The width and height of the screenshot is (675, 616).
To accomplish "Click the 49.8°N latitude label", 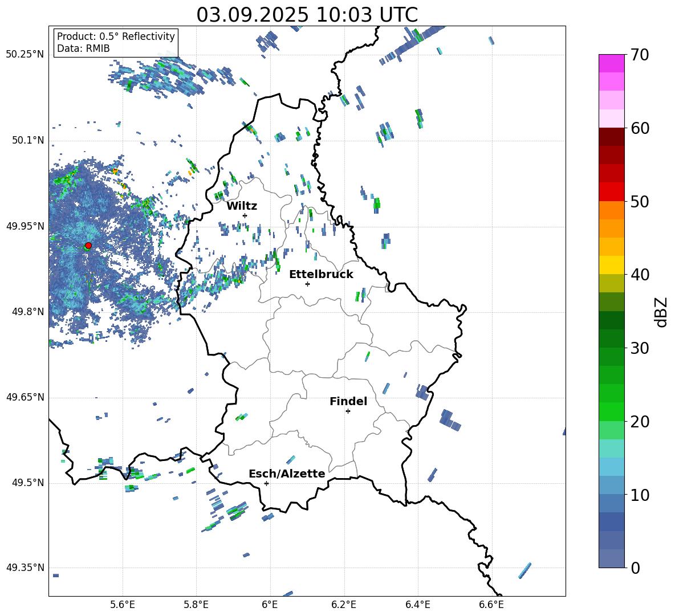I will [28, 311].
